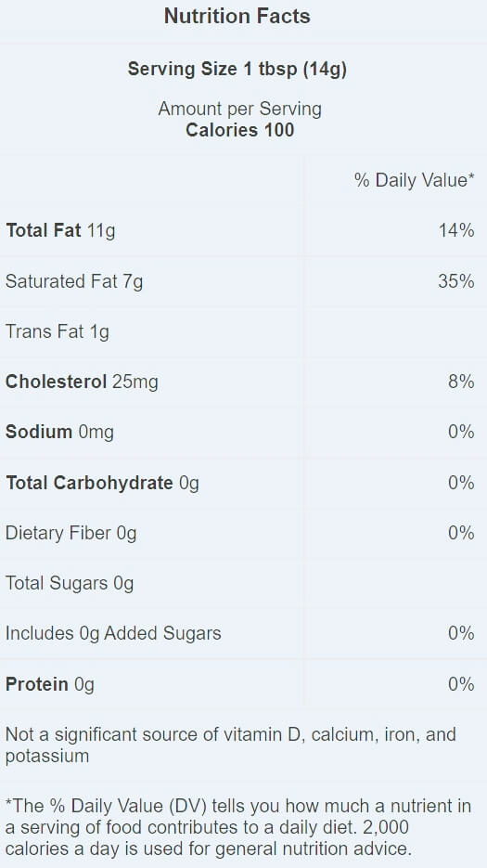Click the % Daily Value footnote text
487x868 pixels.
[x=238, y=827]
